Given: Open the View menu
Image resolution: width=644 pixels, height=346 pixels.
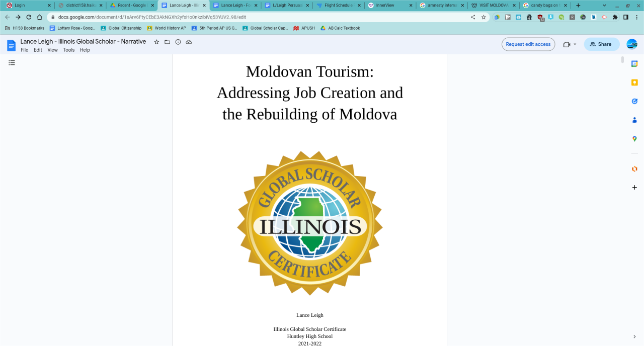Looking at the screenshot, I should tap(52, 50).
